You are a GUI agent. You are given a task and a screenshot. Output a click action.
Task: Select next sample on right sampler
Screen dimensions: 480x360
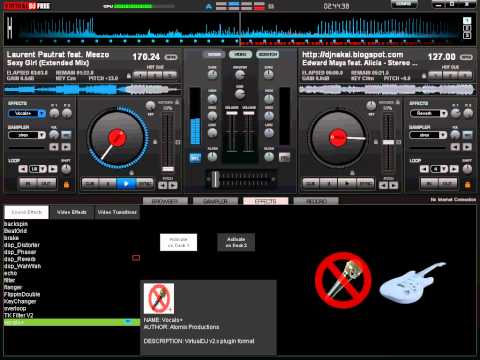click(x=467, y=147)
